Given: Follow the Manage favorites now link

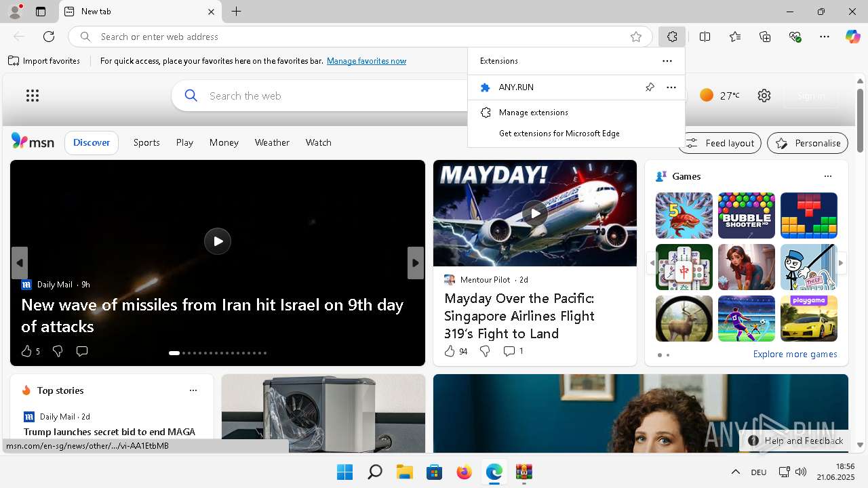Looking at the screenshot, I should coord(366,61).
